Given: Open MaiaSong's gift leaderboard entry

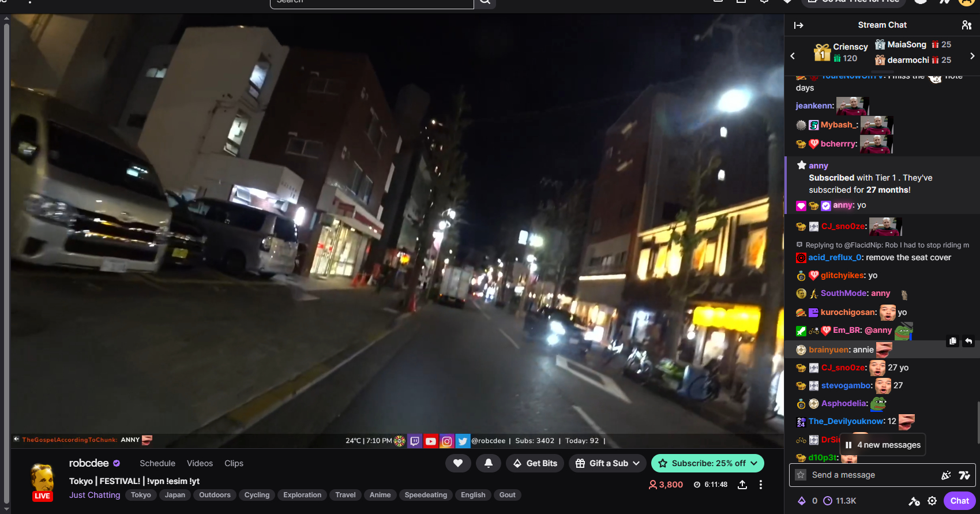Looking at the screenshot, I should pyautogui.click(x=913, y=44).
